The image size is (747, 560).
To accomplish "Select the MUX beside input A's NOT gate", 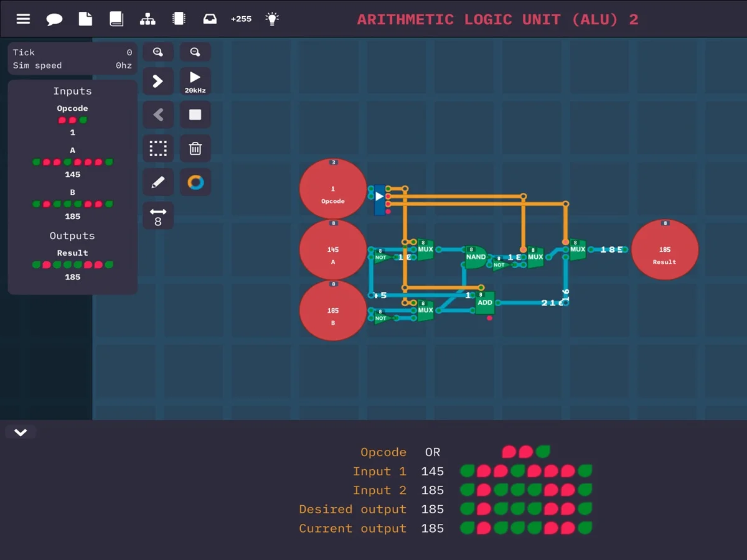I will point(425,250).
